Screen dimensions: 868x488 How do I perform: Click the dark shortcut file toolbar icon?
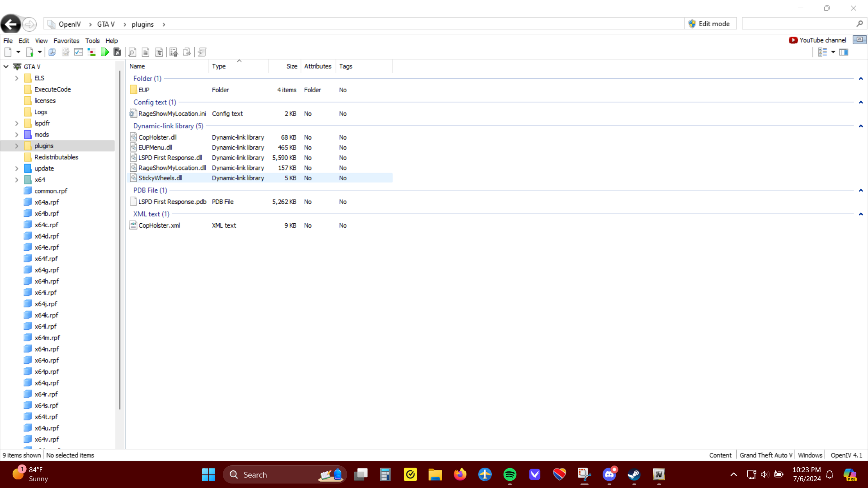click(118, 52)
